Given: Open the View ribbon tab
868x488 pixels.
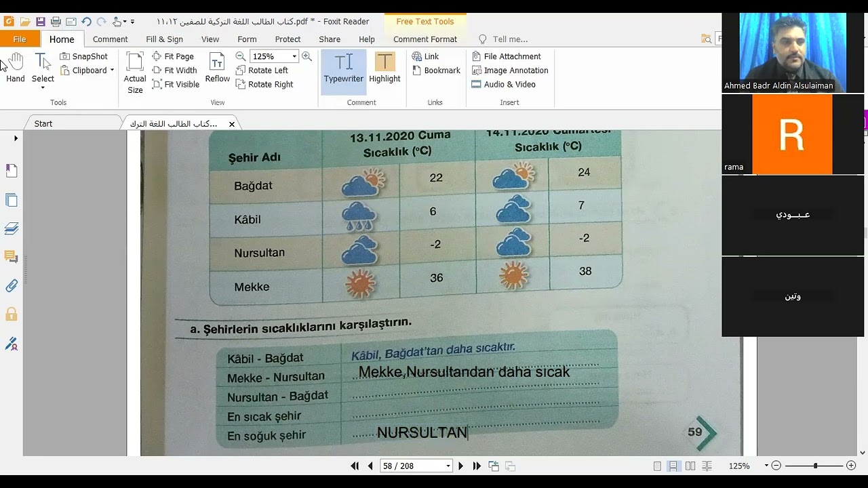Looking at the screenshot, I should click(x=210, y=39).
